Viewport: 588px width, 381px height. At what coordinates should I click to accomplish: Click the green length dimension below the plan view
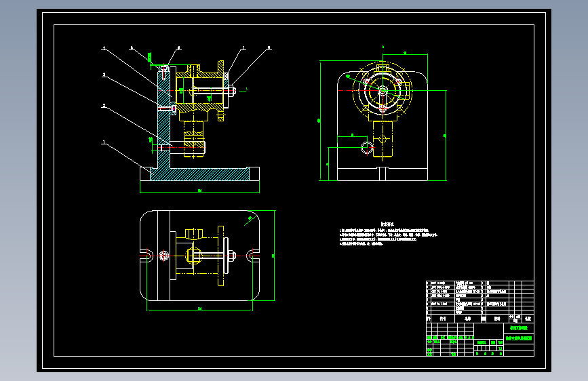click(x=199, y=309)
